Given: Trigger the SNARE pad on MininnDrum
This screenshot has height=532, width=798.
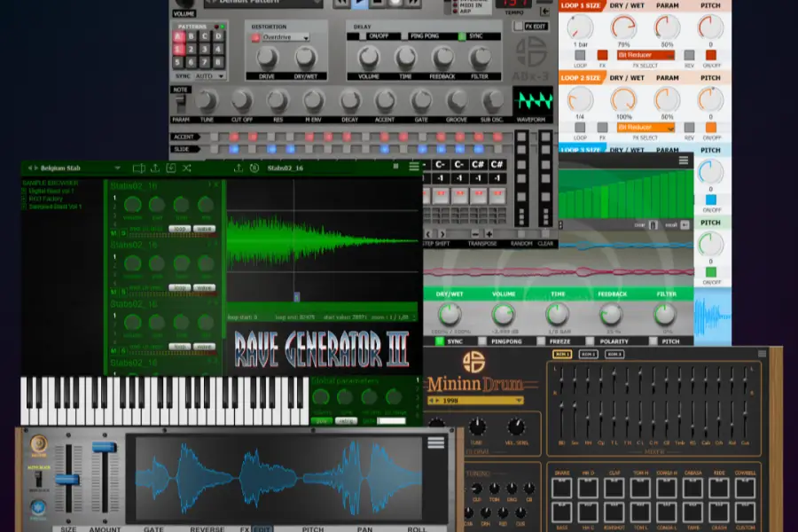Looking at the screenshot, I should (x=561, y=485).
